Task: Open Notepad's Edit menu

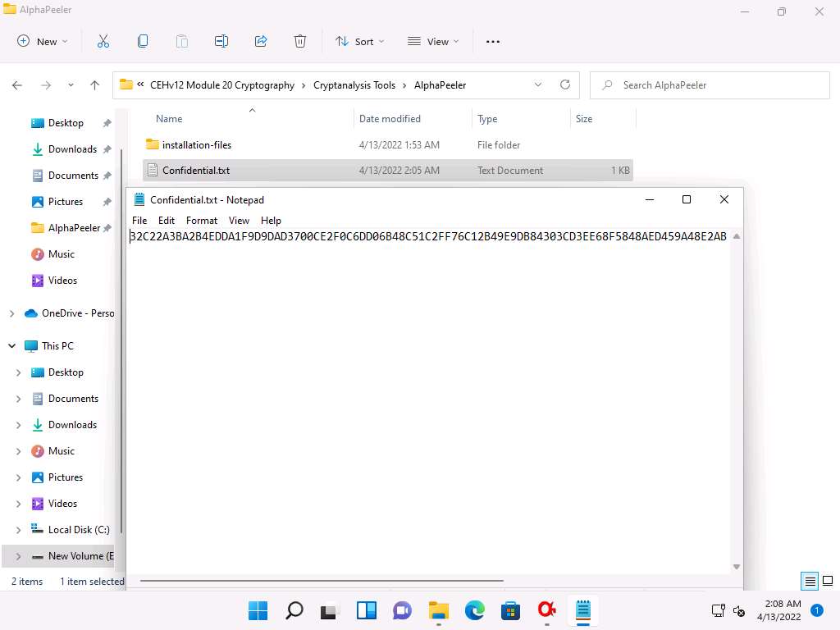Action: pos(167,221)
